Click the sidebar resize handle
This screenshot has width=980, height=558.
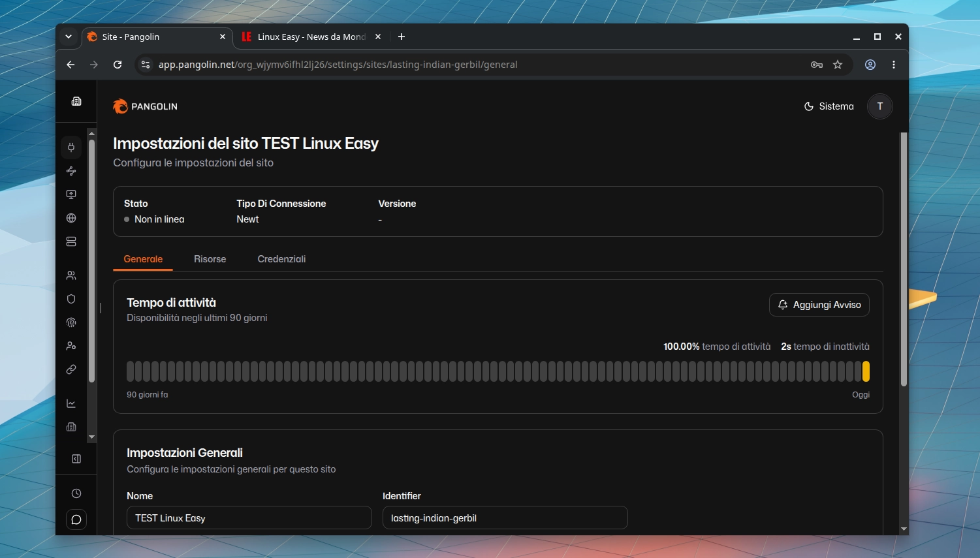101,307
